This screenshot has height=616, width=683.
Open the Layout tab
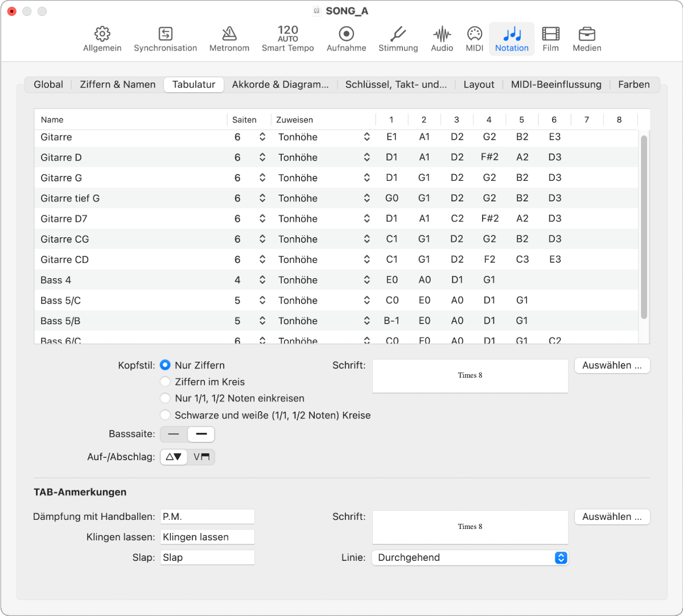479,85
